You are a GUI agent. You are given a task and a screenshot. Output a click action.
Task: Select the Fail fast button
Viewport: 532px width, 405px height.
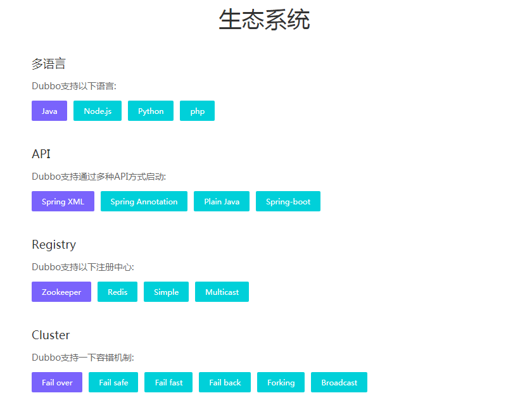(x=168, y=382)
